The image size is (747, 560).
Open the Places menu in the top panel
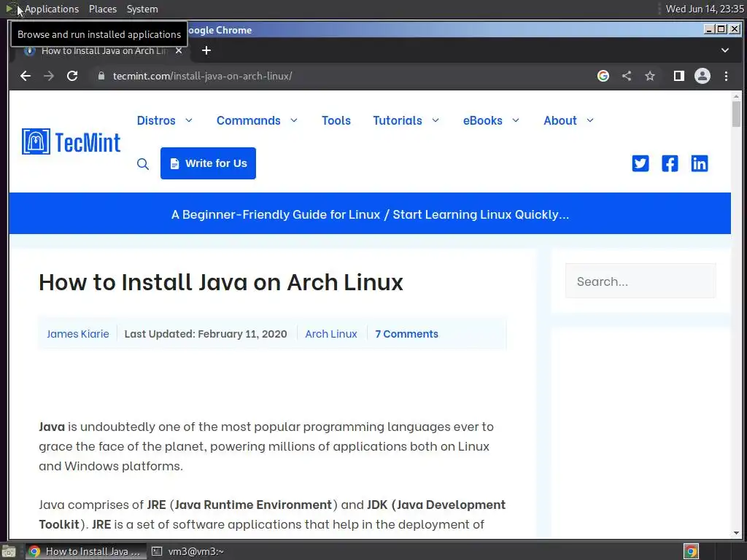[x=103, y=9]
